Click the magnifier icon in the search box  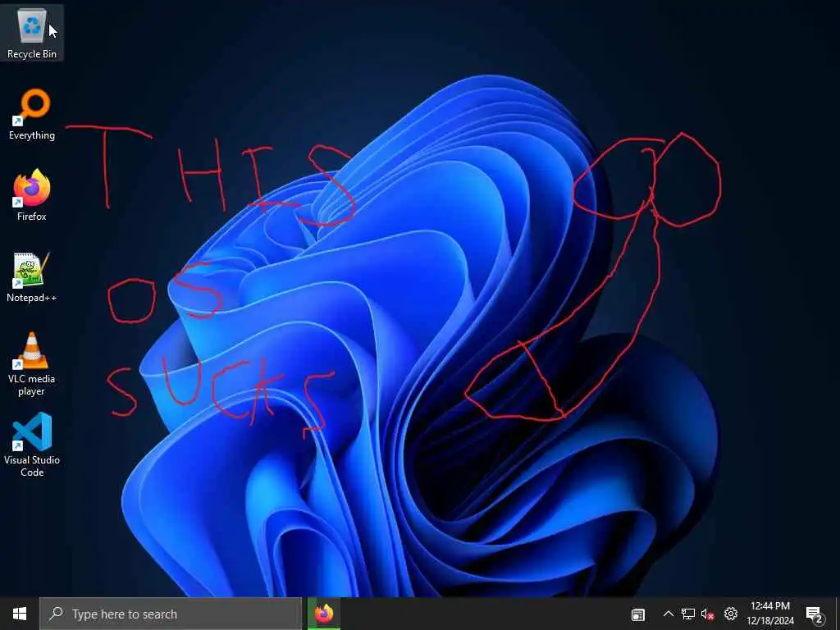tap(57, 614)
